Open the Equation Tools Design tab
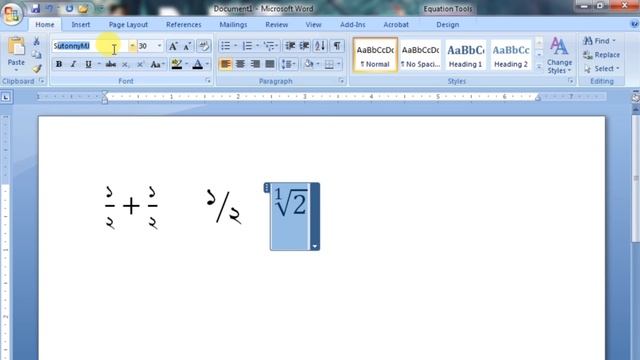 coord(448,24)
